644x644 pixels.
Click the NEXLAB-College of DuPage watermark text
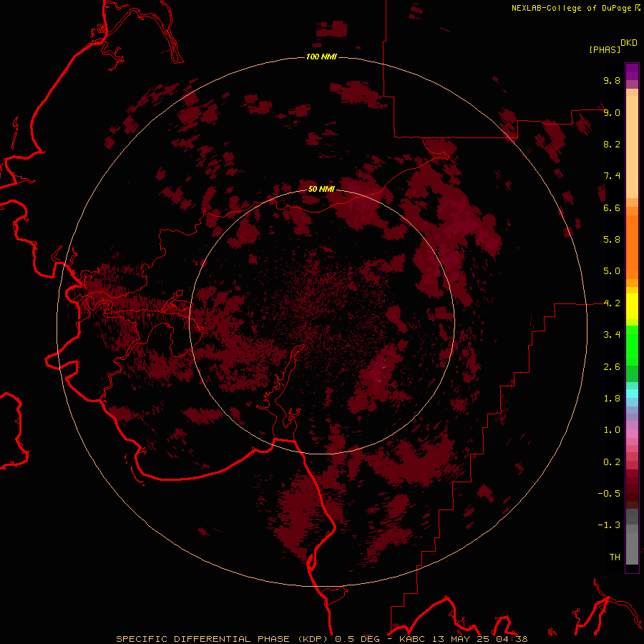click(x=571, y=8)
